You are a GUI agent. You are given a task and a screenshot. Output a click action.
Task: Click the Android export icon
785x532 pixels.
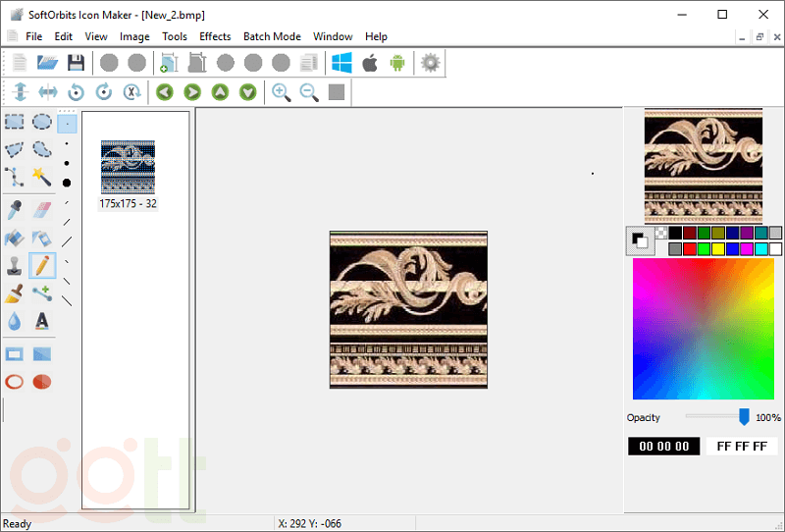point(397,63)
